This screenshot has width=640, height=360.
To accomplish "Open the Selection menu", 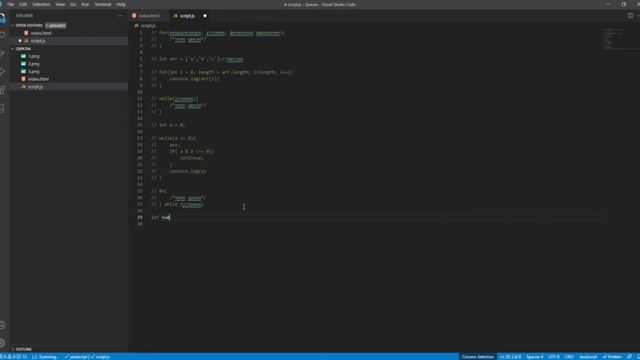I will tap(41, 4).
